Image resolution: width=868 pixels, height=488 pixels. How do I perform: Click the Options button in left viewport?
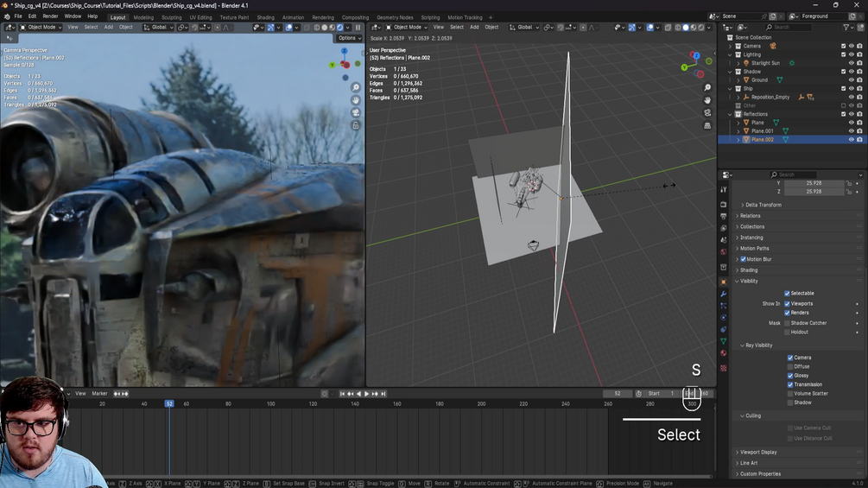(x=348, y=38)
